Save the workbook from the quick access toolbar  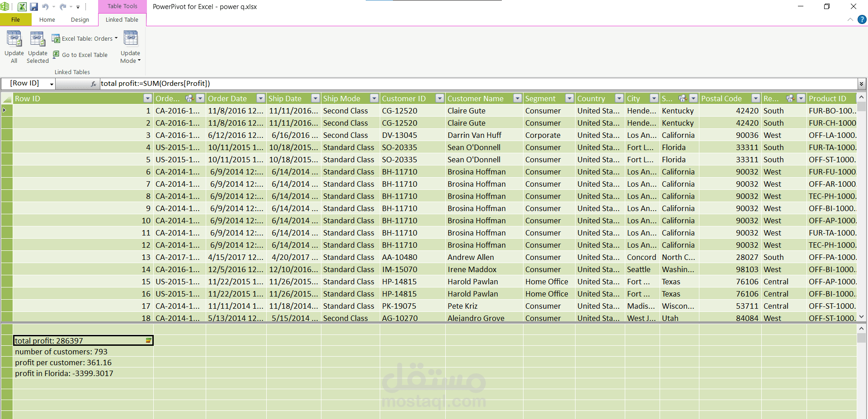pos(34,7)
